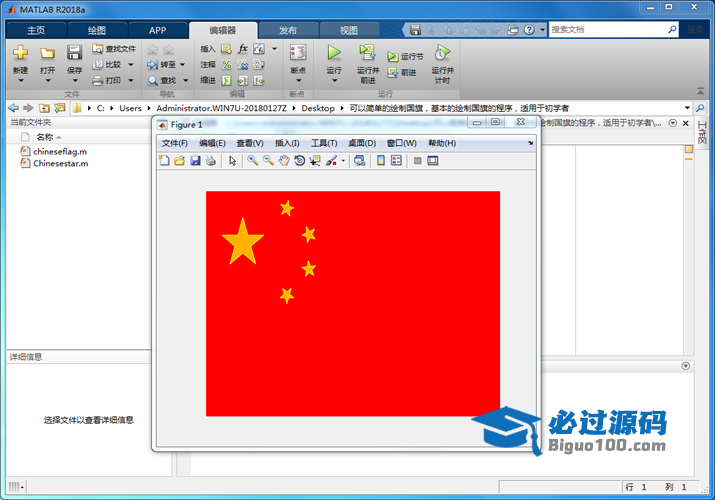Switch to the 绘图 (Plots) tab
The height and width of the screenshot is (500, 715).
pos(97,31)
